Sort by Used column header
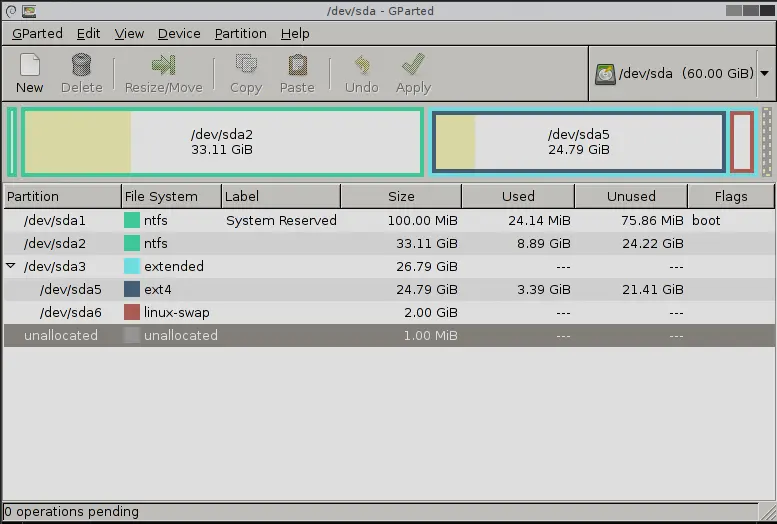Viewport: 777px width, 524px height. tap(518, 196)
